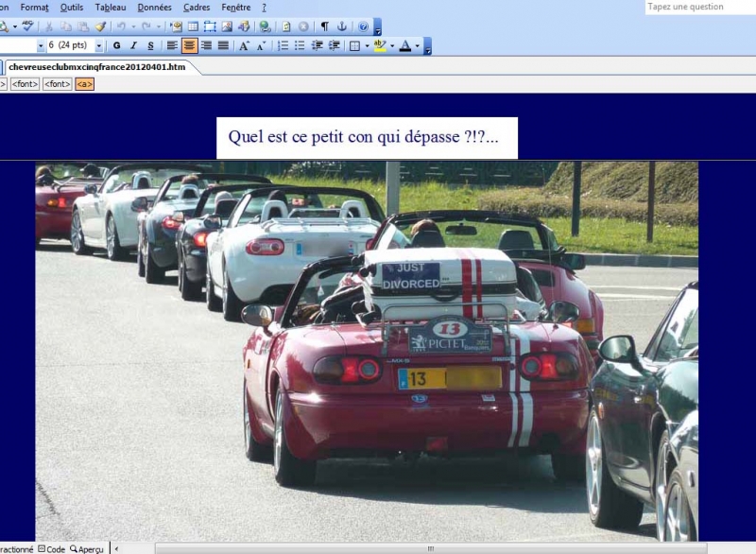Switch to Code view
Screen dimensions: 756x554
point(52,549)
